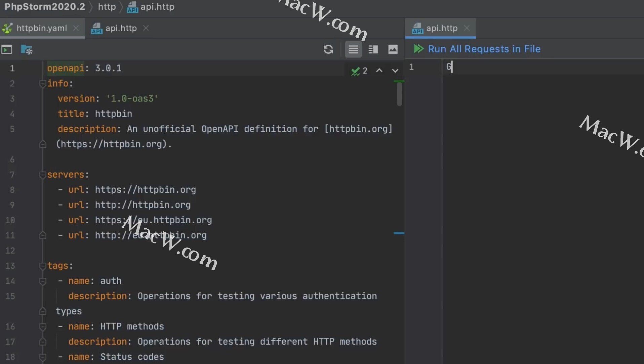Click line number 6 in gutter
This screenshot has height=364, width=644.
pos(12,160)
